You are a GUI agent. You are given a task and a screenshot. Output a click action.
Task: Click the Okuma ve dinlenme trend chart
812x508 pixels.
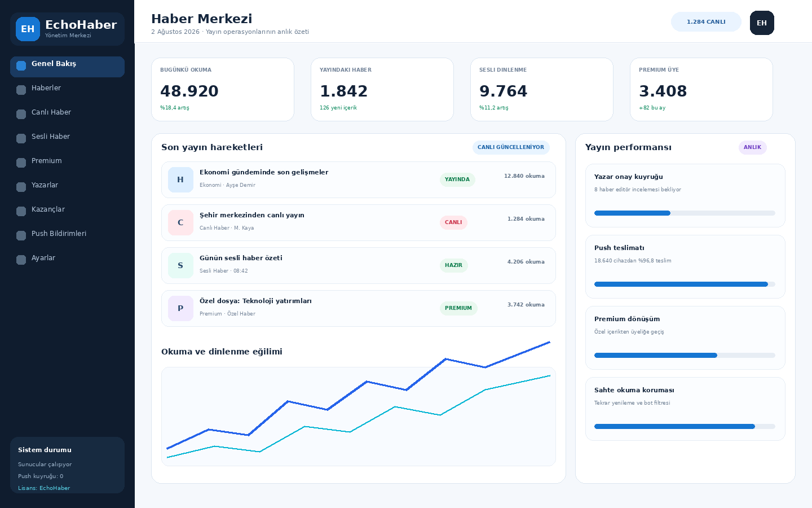tap(359, 417)
